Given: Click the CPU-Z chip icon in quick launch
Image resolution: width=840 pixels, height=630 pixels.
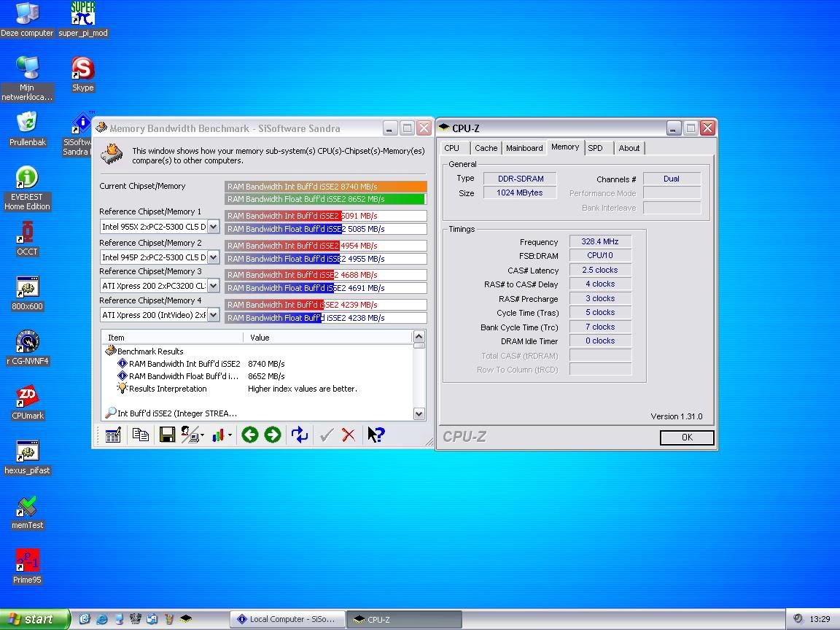Looking at the screenshot, I should (x=186, y=619).
